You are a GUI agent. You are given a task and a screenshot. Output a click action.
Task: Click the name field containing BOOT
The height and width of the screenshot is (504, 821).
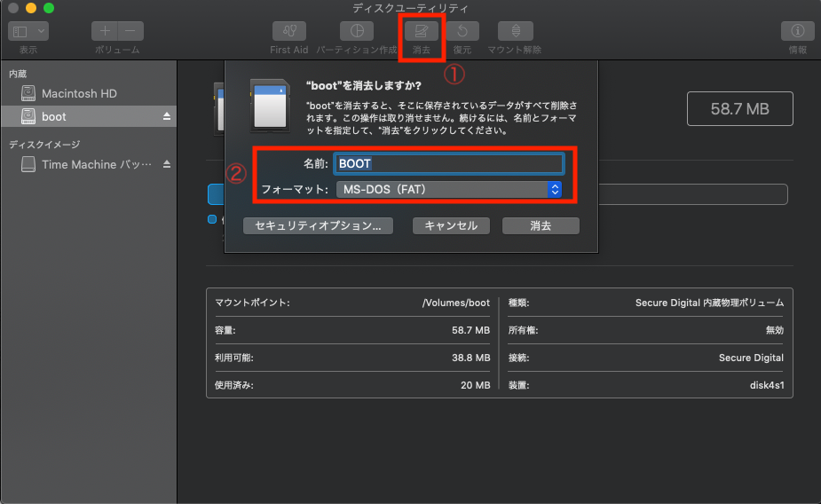click(449, 164)
